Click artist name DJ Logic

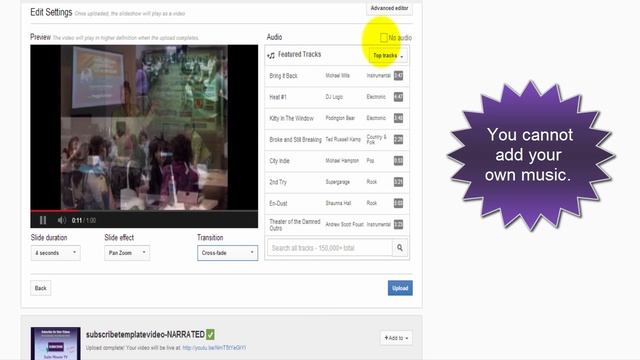click(334, 97)
